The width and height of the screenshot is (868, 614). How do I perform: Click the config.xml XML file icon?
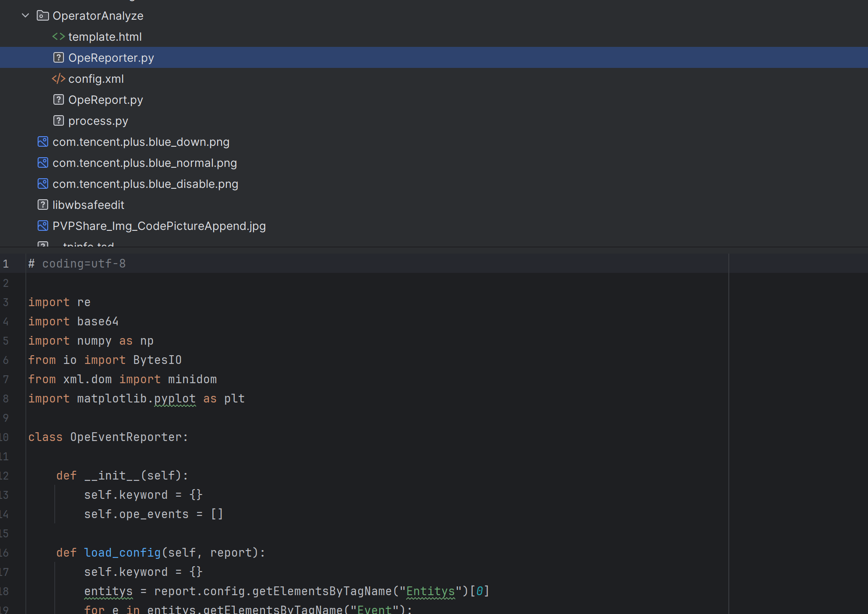pos(59,79)
